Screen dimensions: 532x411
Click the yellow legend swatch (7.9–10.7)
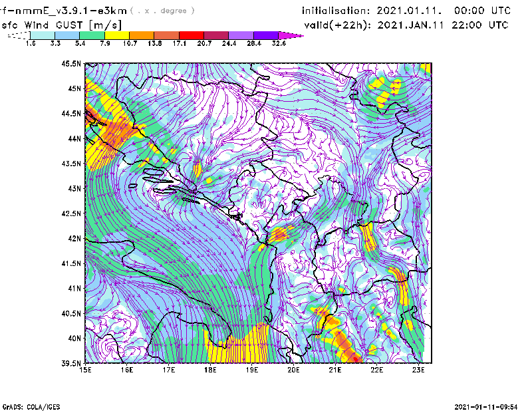coord(117,35)
